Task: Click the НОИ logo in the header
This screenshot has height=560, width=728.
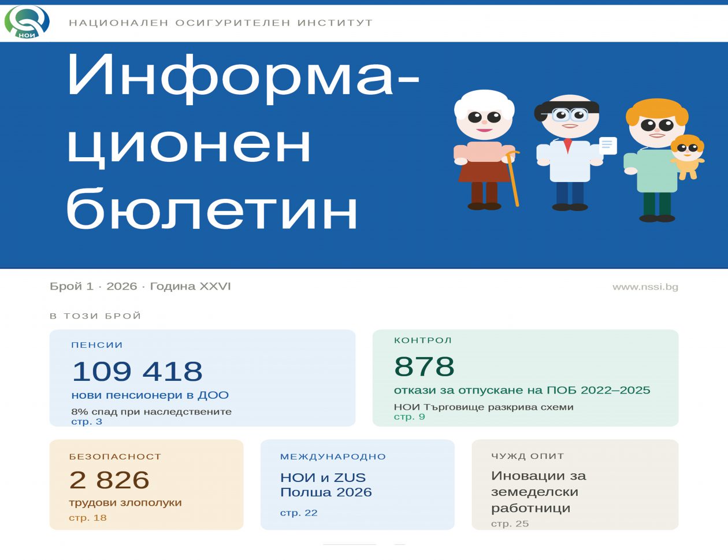Action: pos(27,23)
